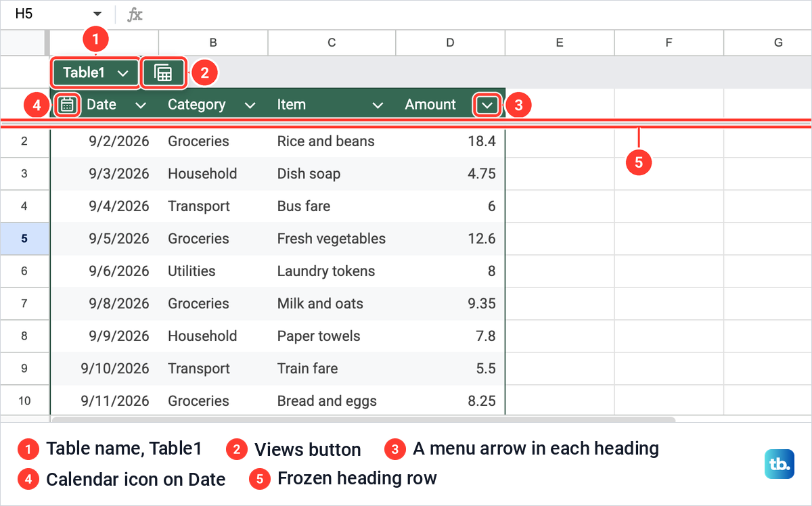
Task: Select the Fresh vegetables cell
Action: point(332,239)
